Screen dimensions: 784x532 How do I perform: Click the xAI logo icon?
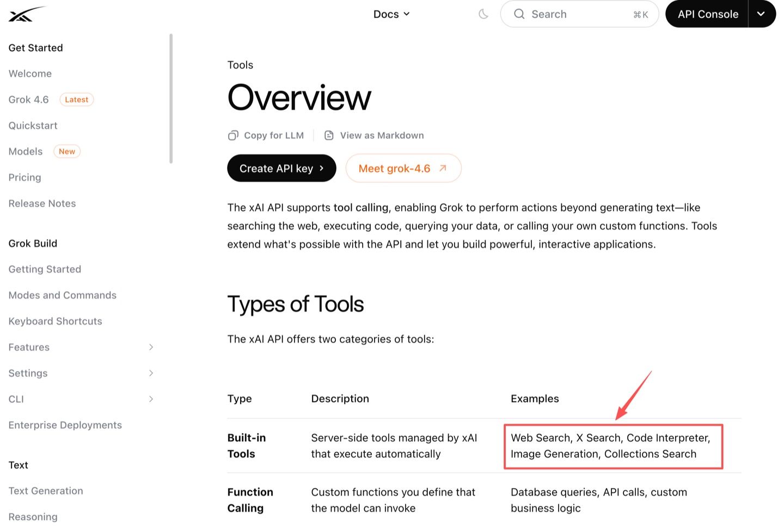[x=26, y=14]
